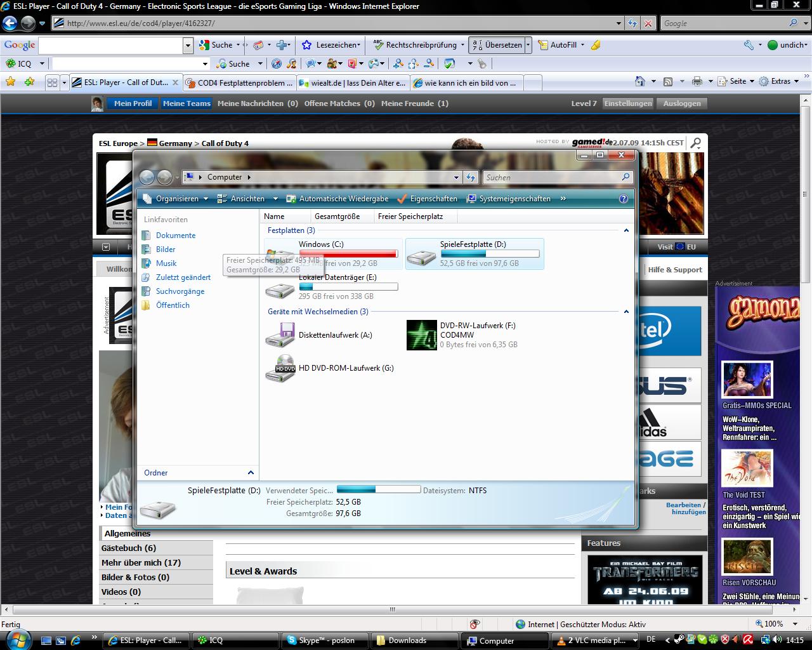The image size is (812, 650).
Task: Click Rechtschreibprüfung spell check button
Action: coord(416,45)
